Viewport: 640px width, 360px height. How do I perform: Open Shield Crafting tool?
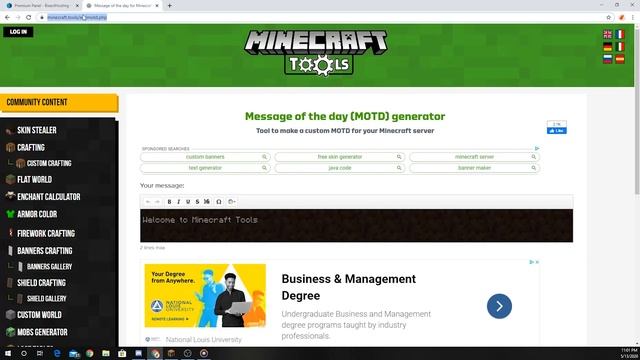pos(41,283)
